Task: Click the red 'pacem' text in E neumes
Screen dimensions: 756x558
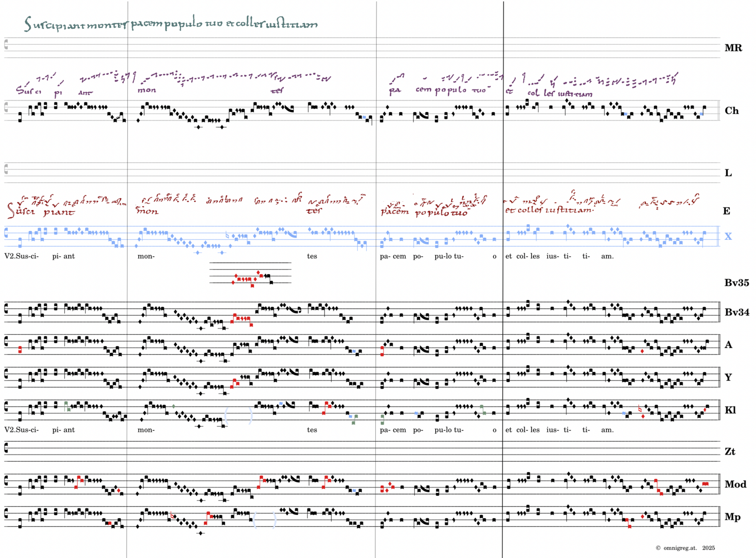Action: (x=394, y=212)
